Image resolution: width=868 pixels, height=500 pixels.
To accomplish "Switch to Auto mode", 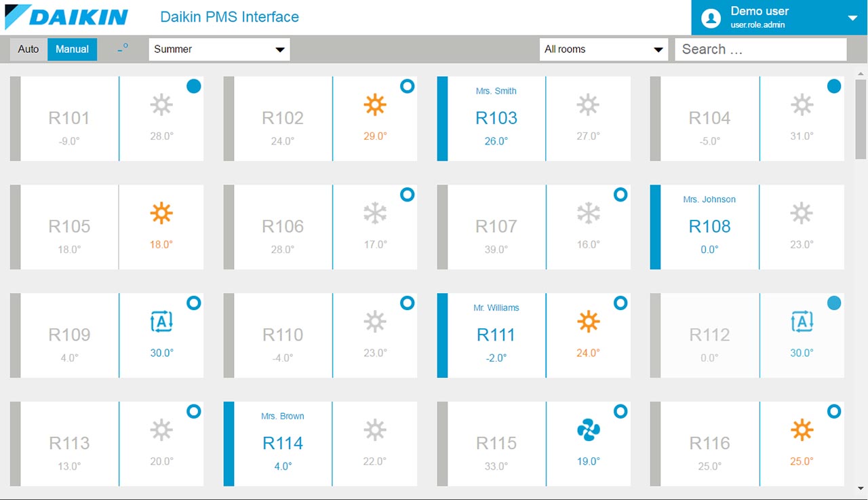I will pyautogui.click(x=28, y=50).
